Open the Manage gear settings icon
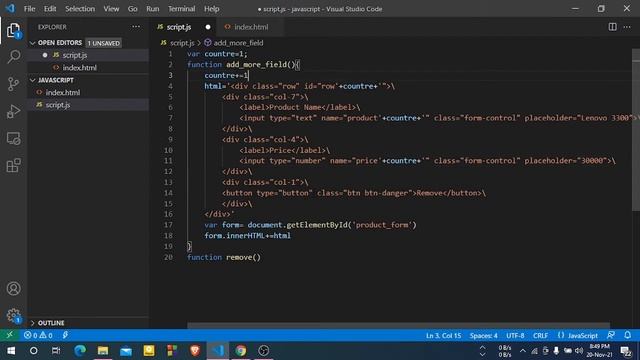 [13, 316]
